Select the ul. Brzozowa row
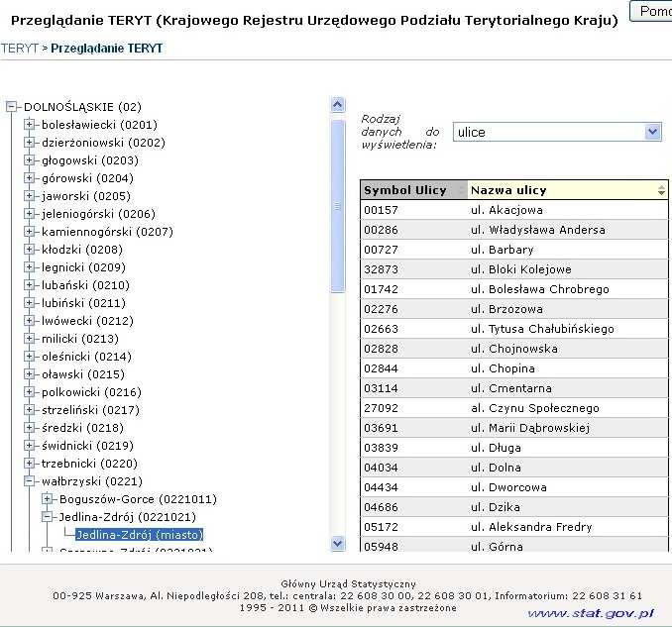The height and width of the screenshot is (627, 672). tap(514, 309)
